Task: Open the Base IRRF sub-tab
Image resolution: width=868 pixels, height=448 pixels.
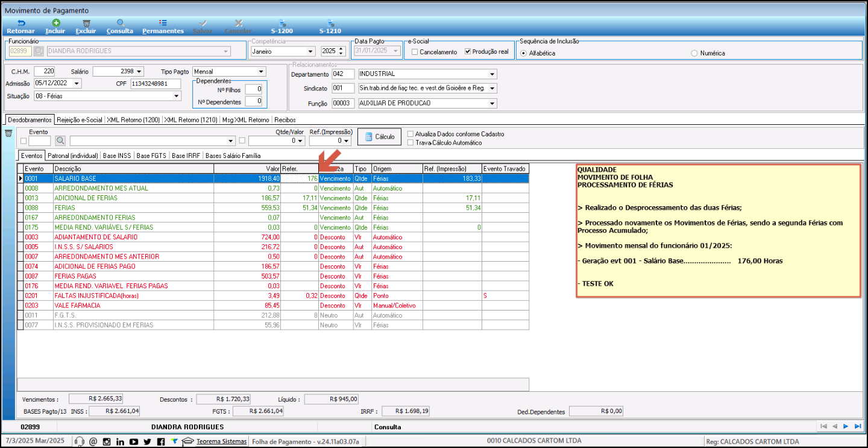Action: [186, 156]
